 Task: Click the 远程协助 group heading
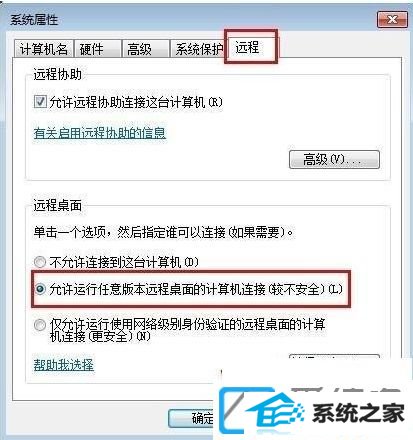57,74
